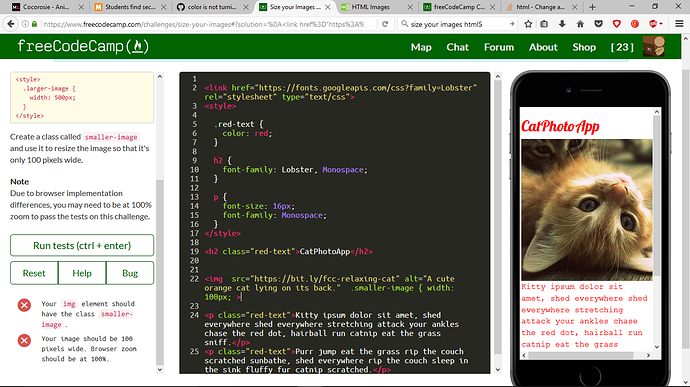690x387 pixels.
Task: Click the Bug button
Action: (130, 273)
